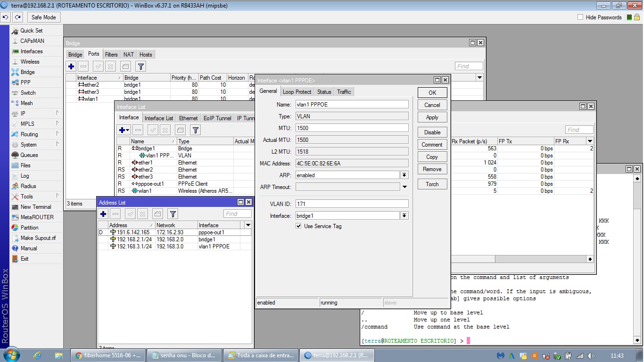Switch to the Loop Protect tab
Viewport: 644px width, 362px height.
(297, 92)
